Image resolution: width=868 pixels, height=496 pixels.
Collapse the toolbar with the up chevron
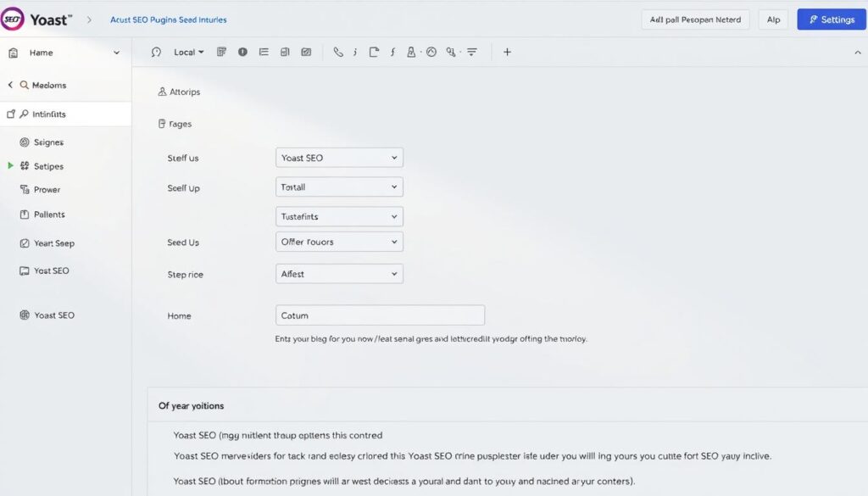tap(858, 53)
